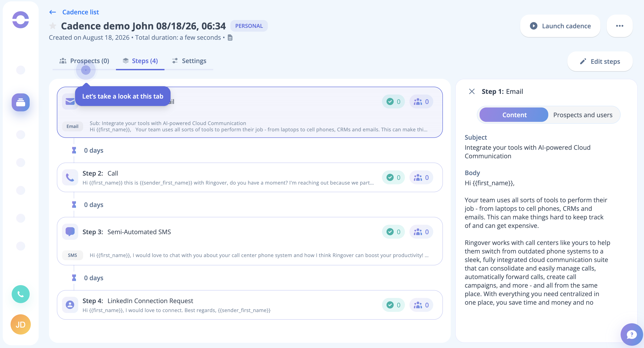Click the SMS label tag in Step 3
This screenshot has width=644, height=348.
click(x=72, y=255)
